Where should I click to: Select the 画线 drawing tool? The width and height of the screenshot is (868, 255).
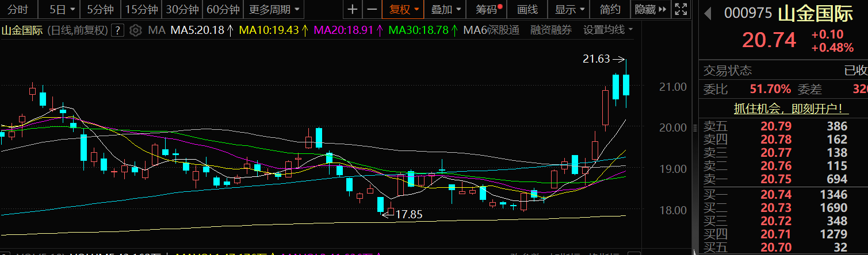tap(527, 9)
